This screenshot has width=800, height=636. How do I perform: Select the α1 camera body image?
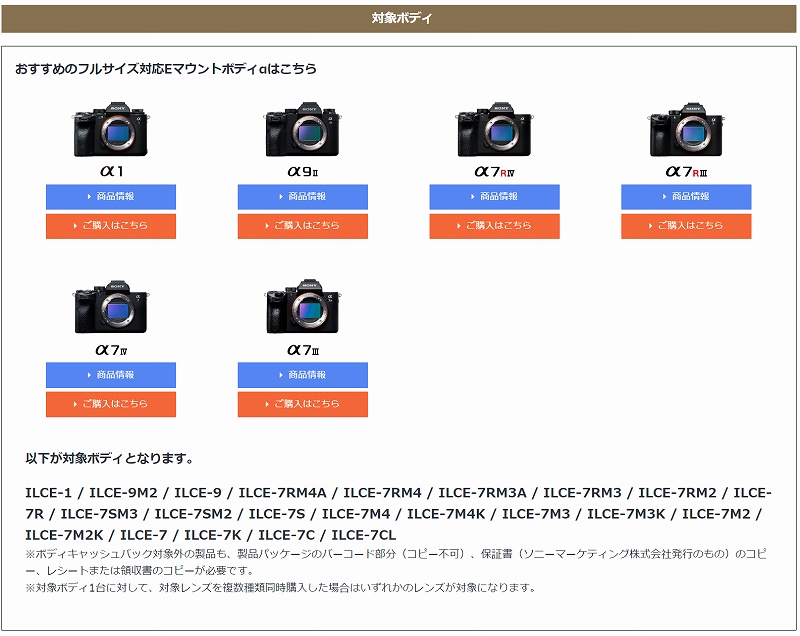[111, 130]
